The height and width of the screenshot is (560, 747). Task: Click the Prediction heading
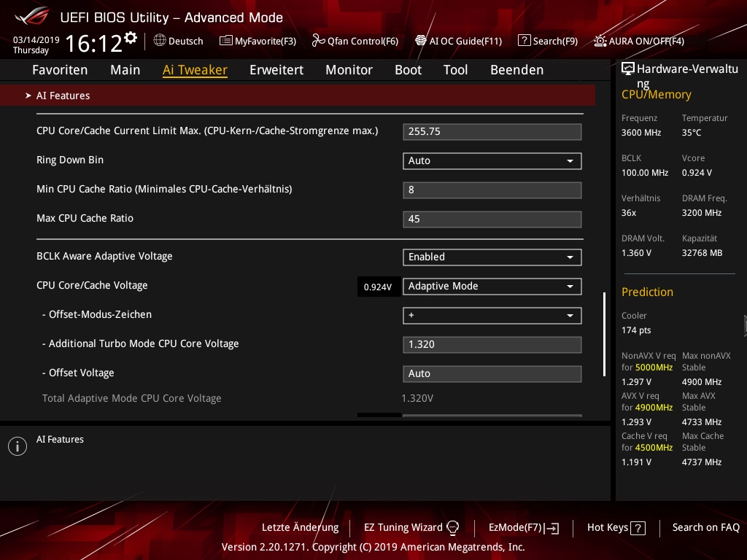[x=647, y=292]
